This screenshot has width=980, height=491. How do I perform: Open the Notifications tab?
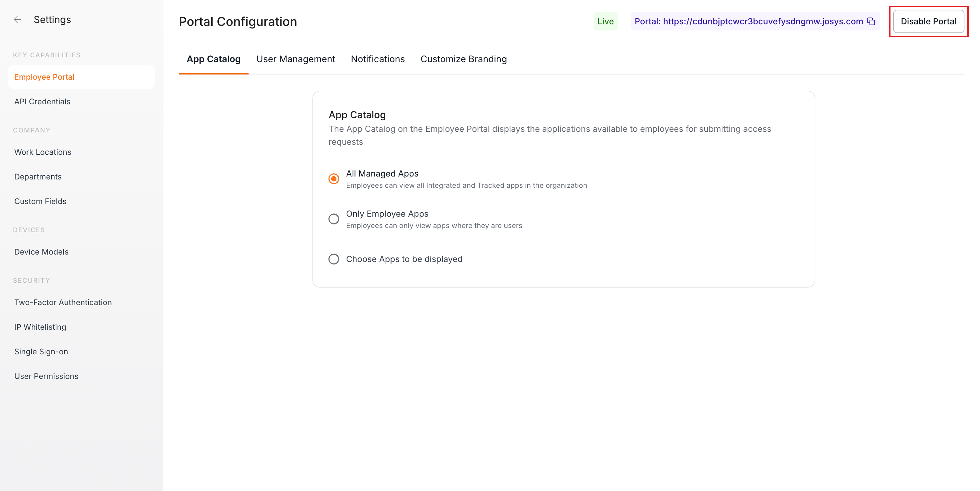378,59
